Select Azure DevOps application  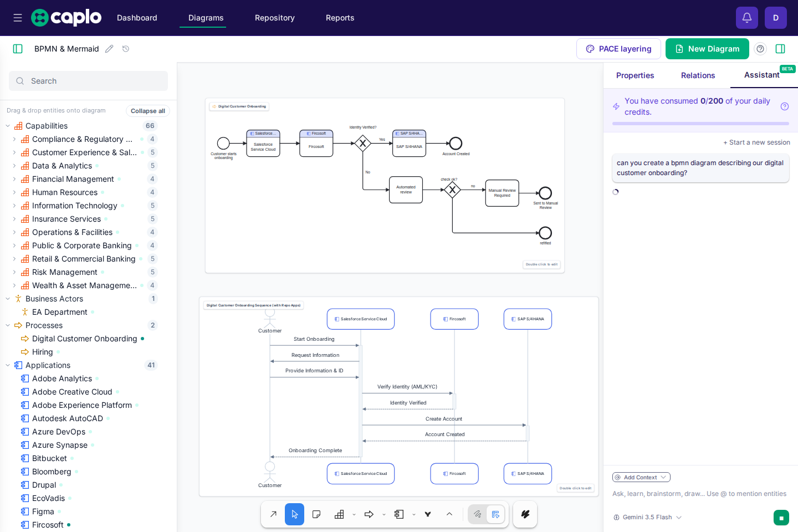[59, 432]
